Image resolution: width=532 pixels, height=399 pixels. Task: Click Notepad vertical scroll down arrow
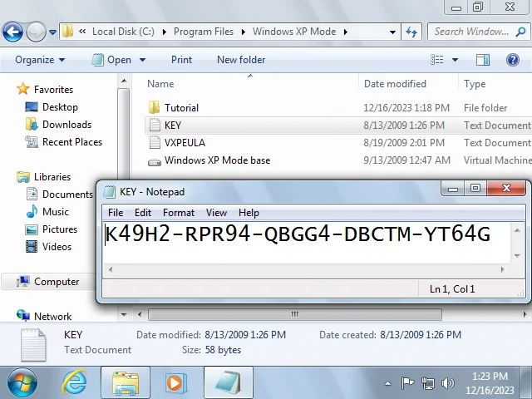pos(517,255)
